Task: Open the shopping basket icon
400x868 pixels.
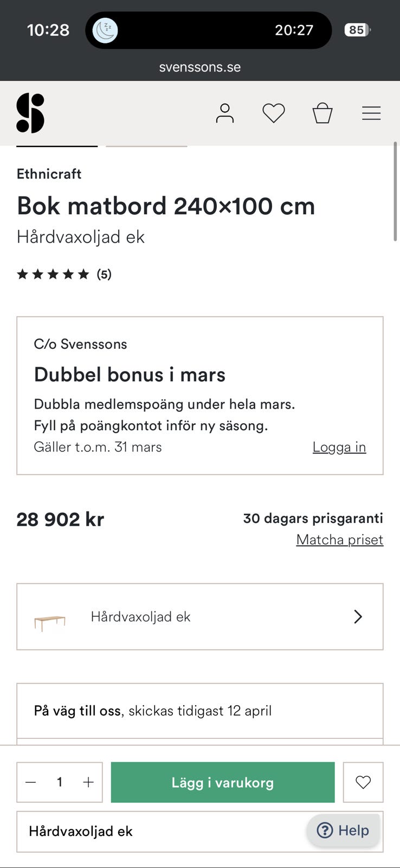Action: [322, 113]
